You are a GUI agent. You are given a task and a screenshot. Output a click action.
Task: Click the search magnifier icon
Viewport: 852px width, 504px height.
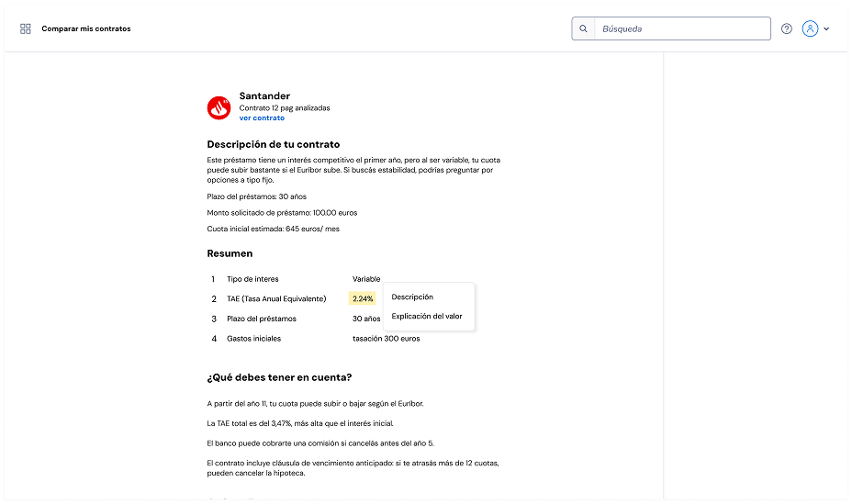pos(583,28)
